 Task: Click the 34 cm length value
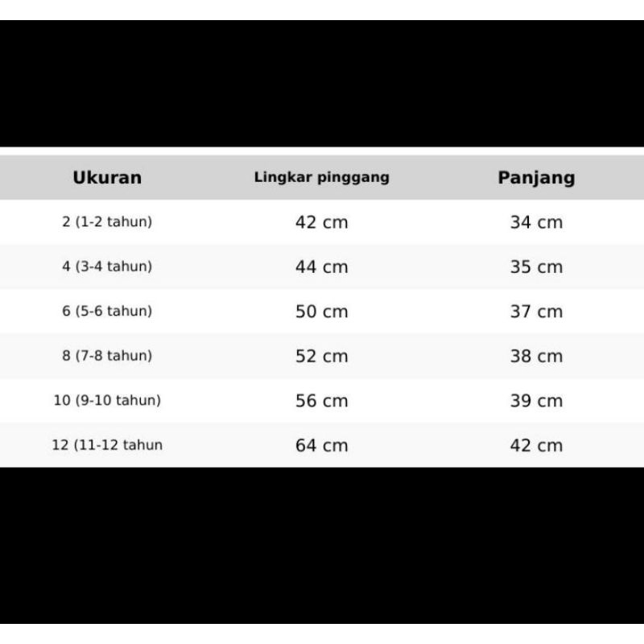tap(536, 222)
